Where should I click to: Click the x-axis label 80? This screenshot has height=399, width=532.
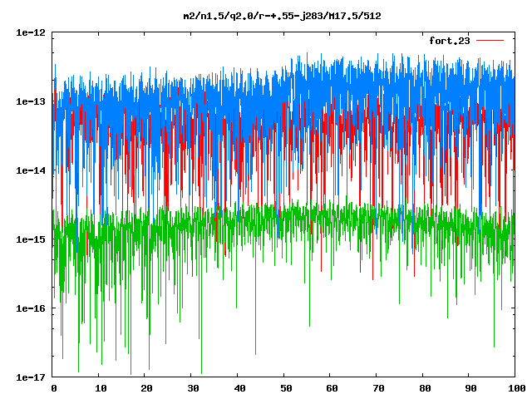[425, 388]
